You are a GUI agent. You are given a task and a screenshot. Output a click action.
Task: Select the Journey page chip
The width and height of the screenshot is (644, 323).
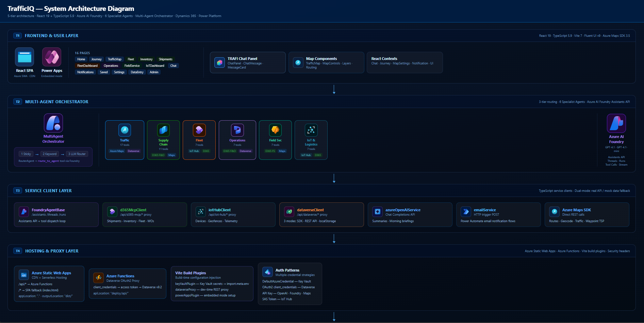click(x=97, y=59)
